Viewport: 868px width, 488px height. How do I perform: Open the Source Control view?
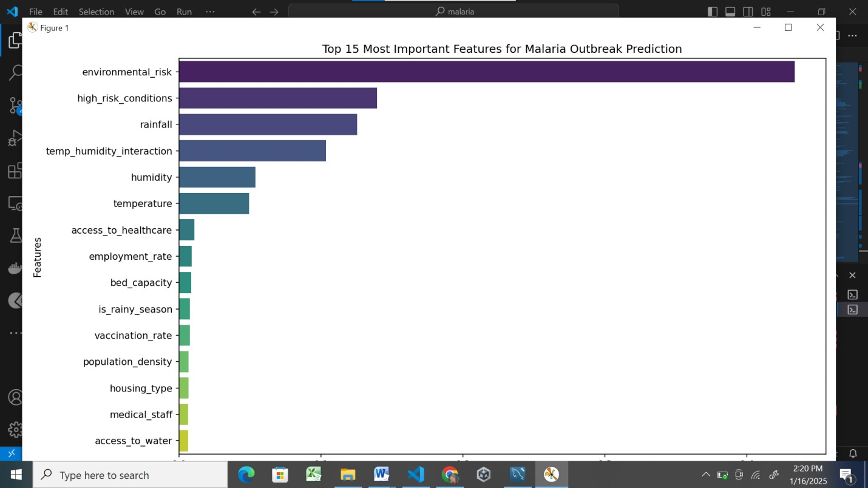15,106
